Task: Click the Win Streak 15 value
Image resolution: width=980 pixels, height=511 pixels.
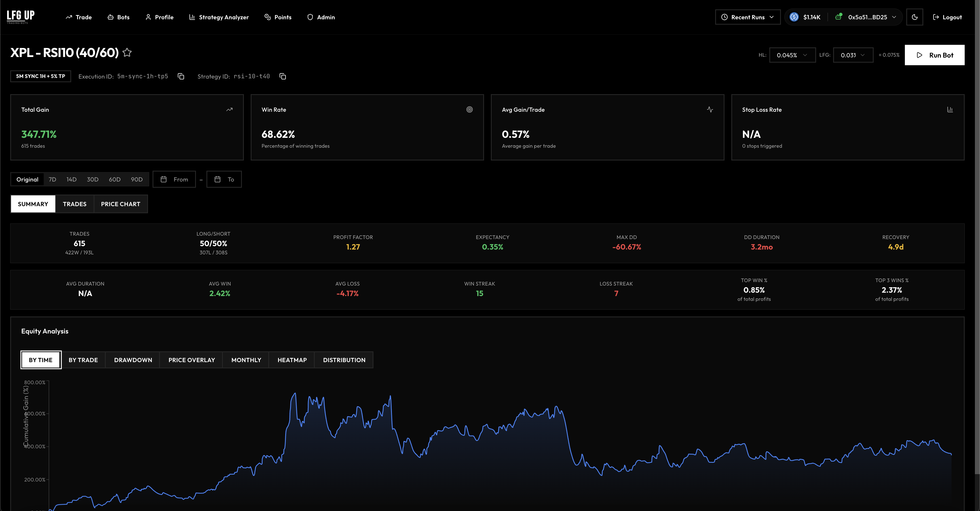Action: (x=479, y=293)
